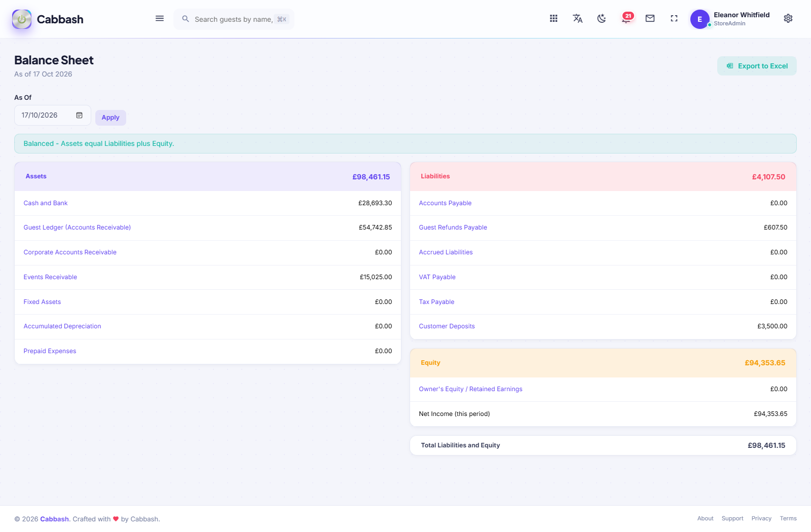Open Cash and Bank account

pyautogui.click(x=46, y=203)
